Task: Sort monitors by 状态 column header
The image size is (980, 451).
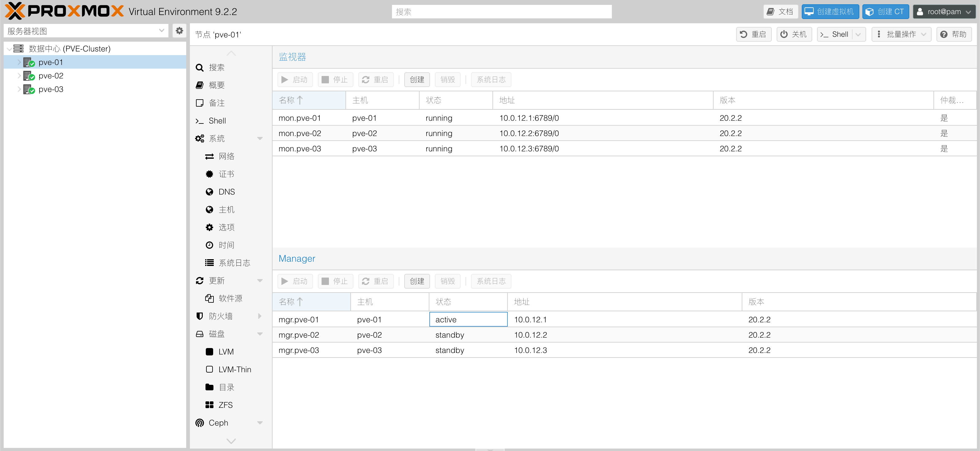Action: (x=456, y=100)
